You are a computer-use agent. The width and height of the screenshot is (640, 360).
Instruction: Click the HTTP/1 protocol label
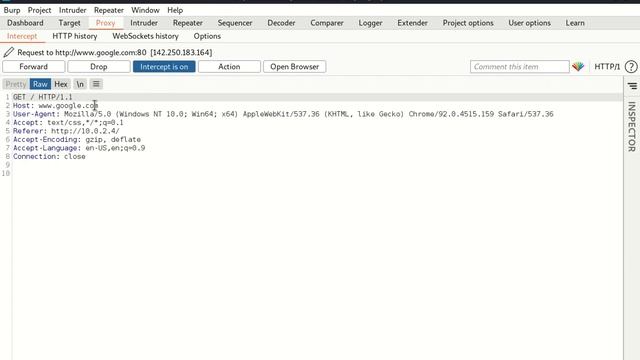pyautogui.click(x=607, y=67)
